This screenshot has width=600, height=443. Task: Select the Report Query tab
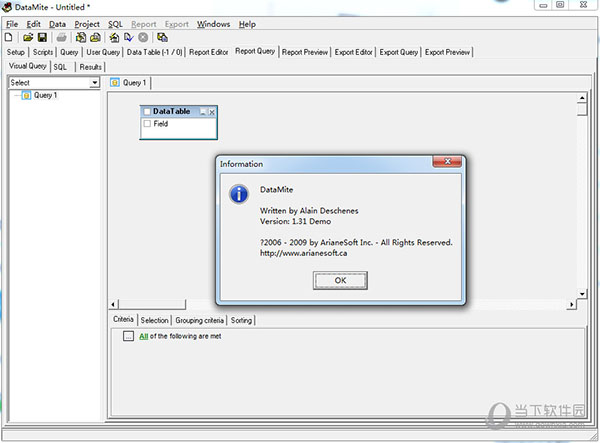tap(255, 51)
